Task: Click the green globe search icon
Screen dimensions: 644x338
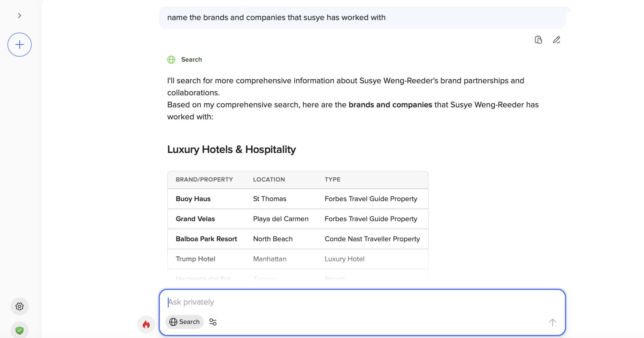Action: [171, 60]
